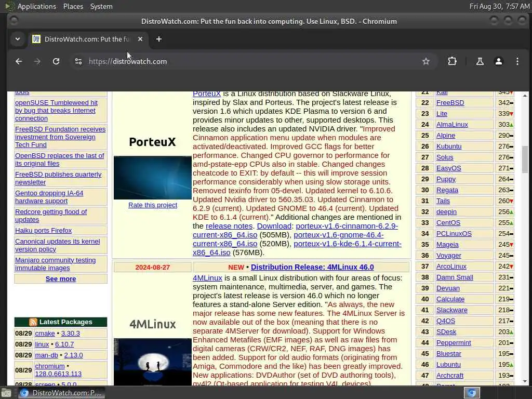Select the DistroWatch taskbar window button
Image resolution: width=532 pixels, height=399 pixels.
61,393
